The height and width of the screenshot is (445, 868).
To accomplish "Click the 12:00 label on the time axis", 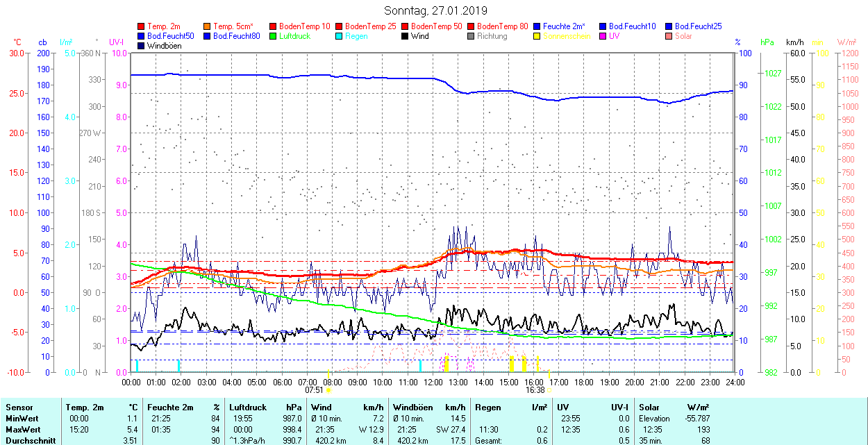I will [433, 382].
